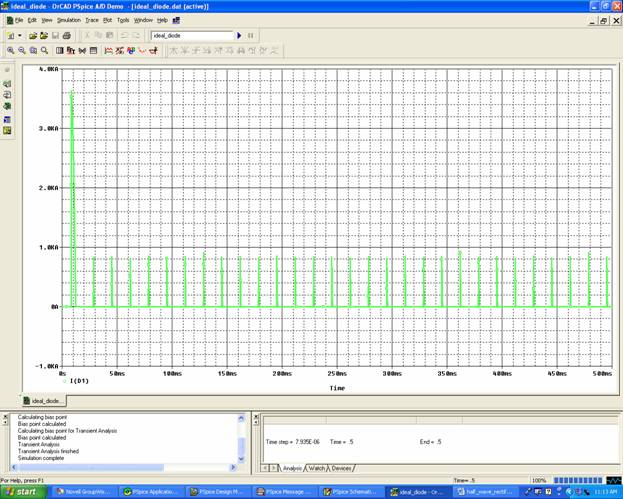Switch to Novell GroupWise taskbar item
This screenshot has width=623, height=499.
[x=85, y=492]
